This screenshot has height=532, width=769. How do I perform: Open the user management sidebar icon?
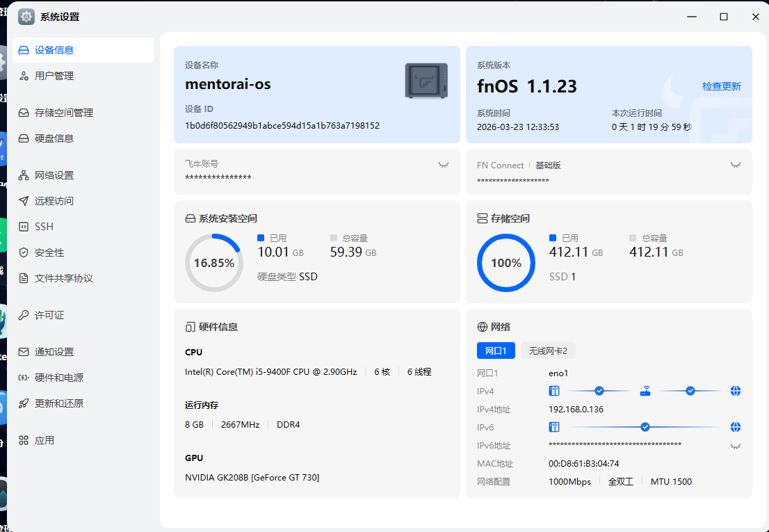(x=24, y=76)
